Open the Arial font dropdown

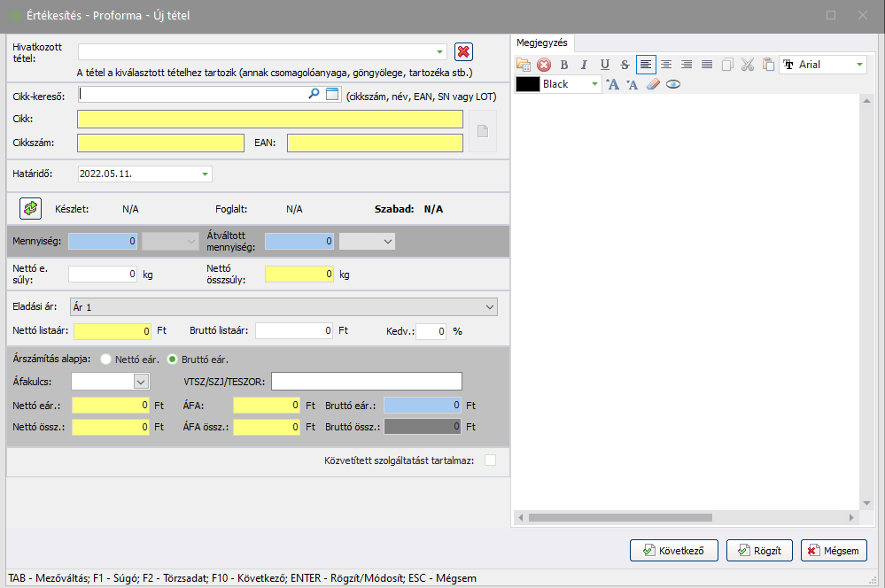click(x=859, y=65)
